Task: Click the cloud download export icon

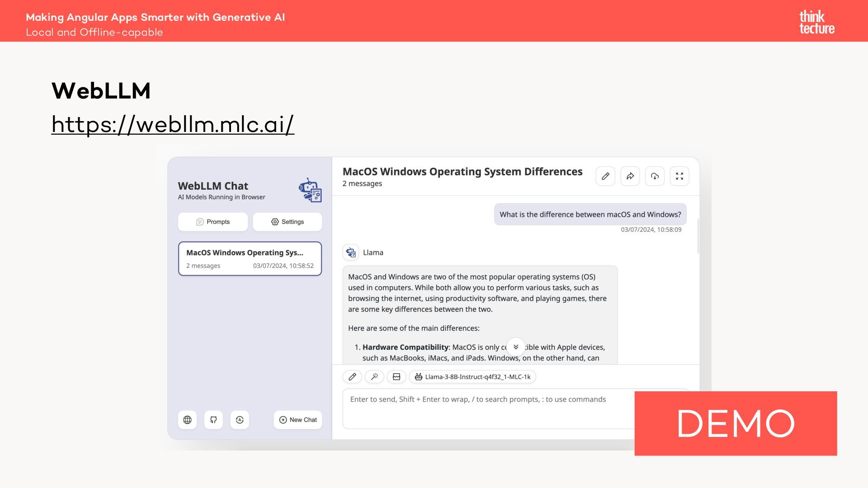Action: point(655,176)
